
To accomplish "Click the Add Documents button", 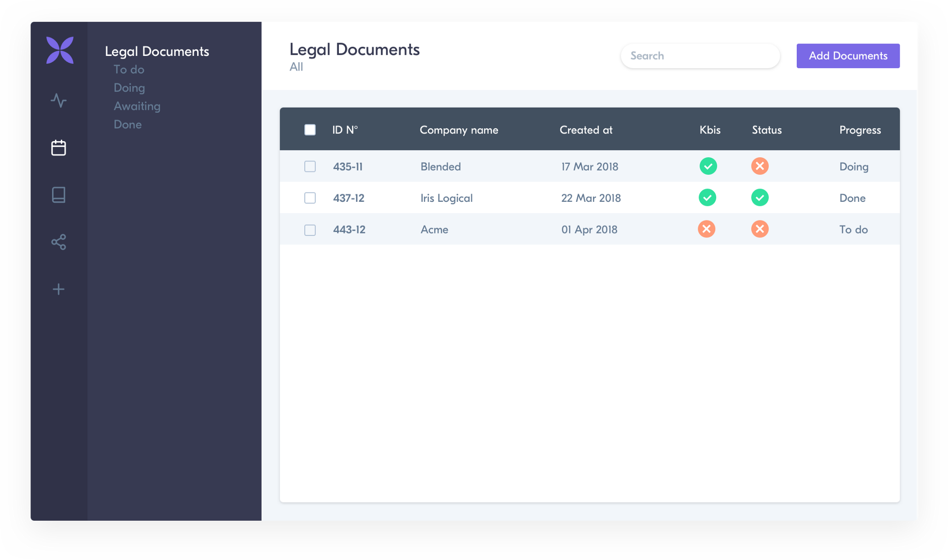I will tap(848, 56).
